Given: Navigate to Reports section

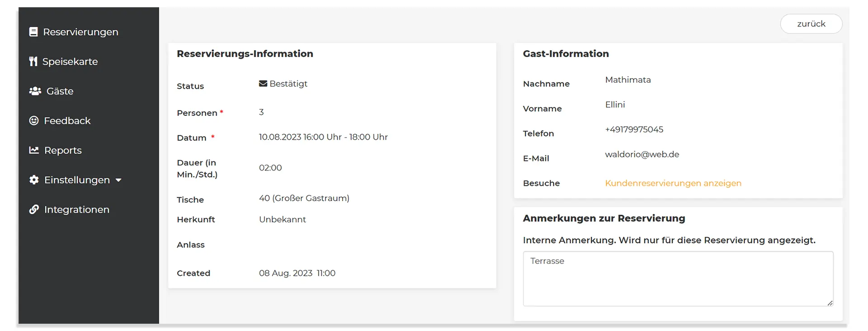Looking at the screenshot, I should point(63,151).
